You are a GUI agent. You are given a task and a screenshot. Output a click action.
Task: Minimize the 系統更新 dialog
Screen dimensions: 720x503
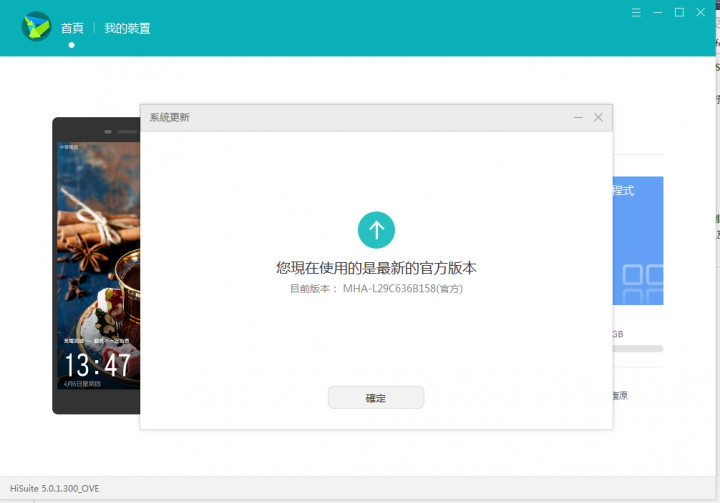[x=578, y=118]
